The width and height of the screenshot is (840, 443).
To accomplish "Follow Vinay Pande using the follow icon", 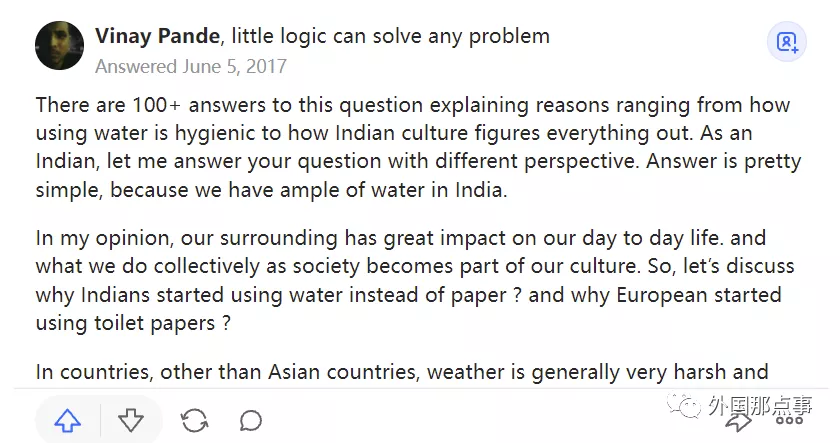I will click(x=787, y=42).
